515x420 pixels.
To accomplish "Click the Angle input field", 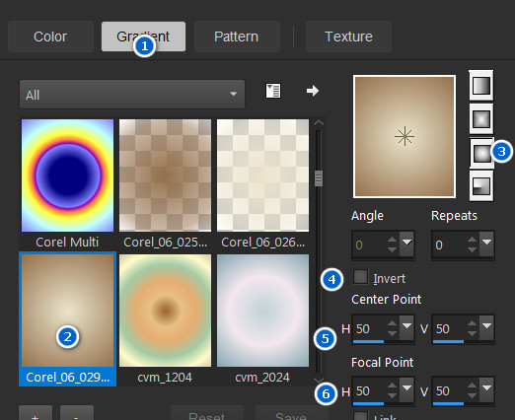I will (x=369, y=245).
